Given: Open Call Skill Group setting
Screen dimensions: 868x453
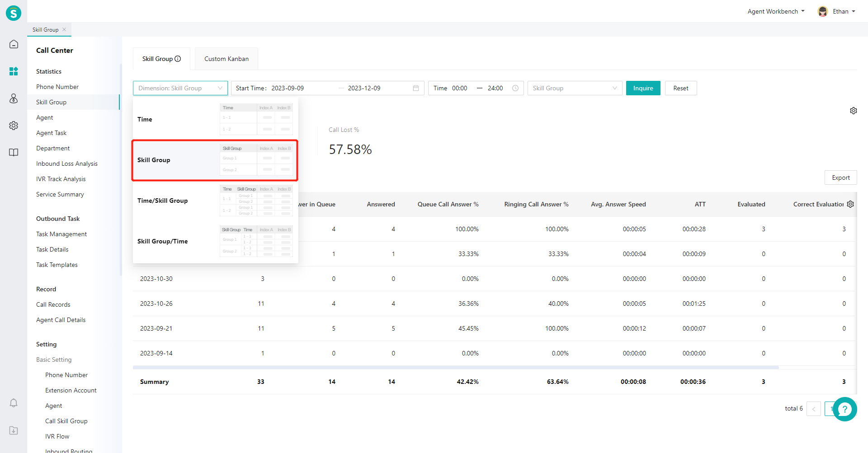Looking at the screenshot, I should click(x=66, y=421).
